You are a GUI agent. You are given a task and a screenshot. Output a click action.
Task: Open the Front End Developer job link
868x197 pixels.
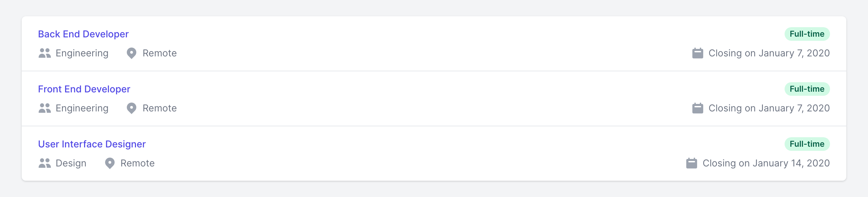pyautogui.click(x=84, y=89)
